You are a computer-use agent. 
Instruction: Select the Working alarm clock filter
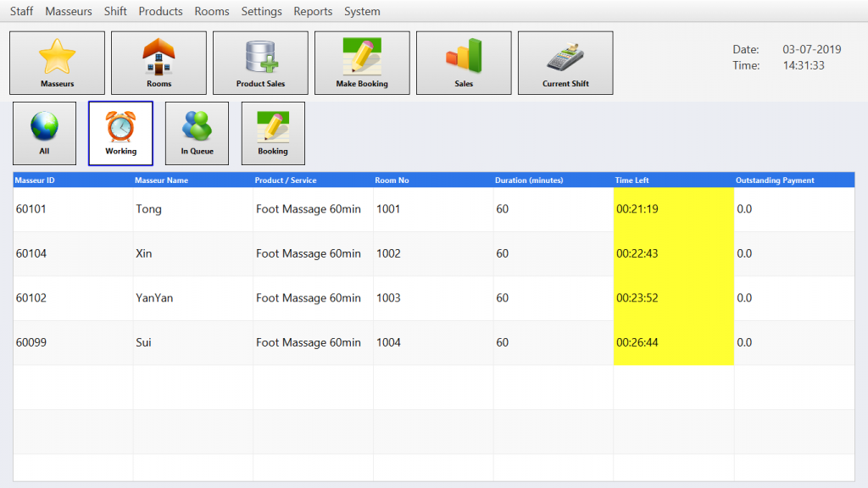(120, 133)
